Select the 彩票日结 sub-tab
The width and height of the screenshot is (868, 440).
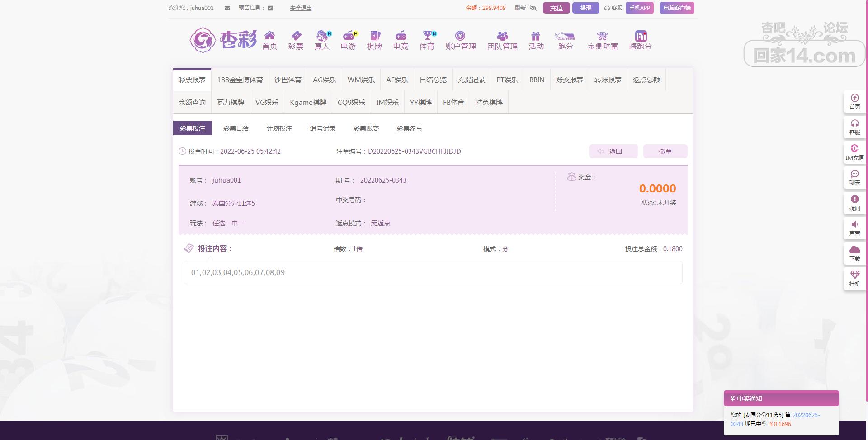pos(236,128)
